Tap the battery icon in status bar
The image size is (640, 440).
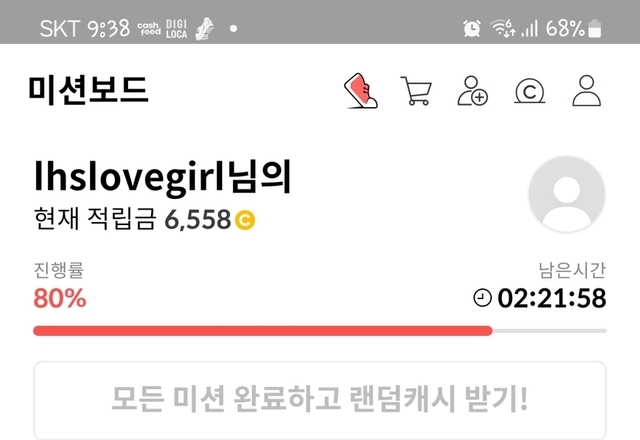[x=595, y=29]
